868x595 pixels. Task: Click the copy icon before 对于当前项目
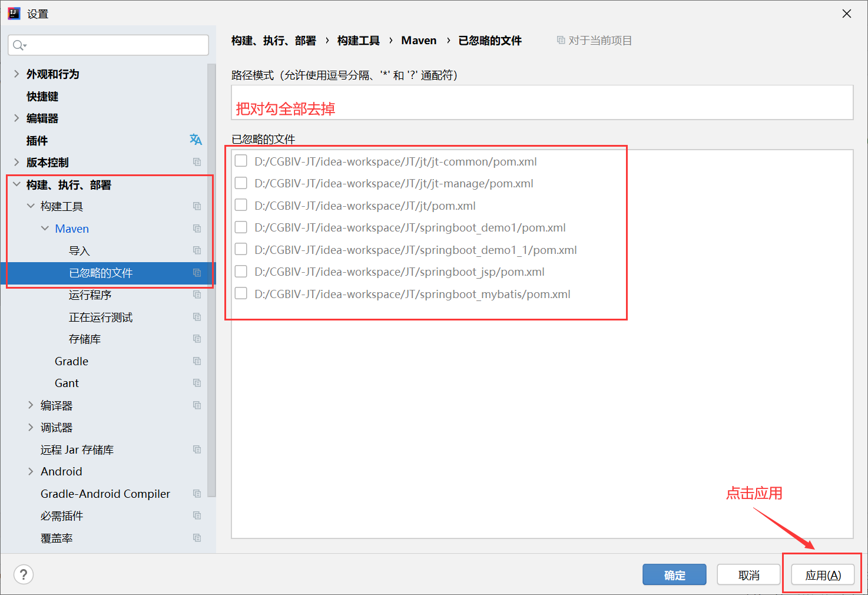tap(561, 40)
